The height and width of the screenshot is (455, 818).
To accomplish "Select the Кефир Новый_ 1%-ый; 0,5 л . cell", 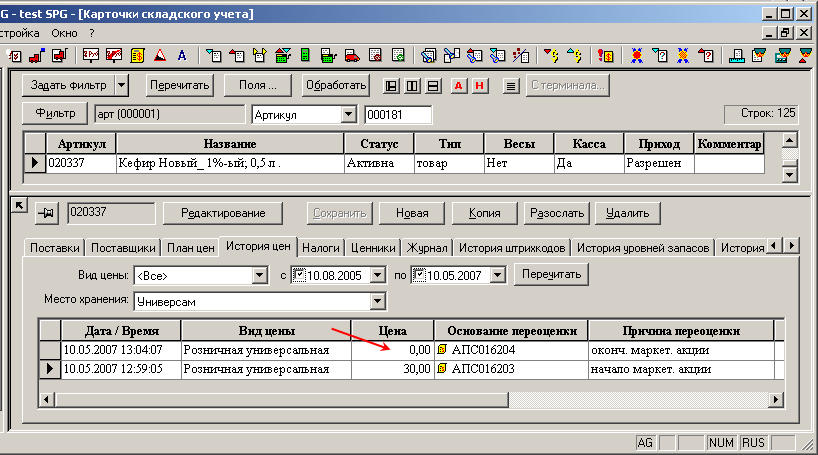I will [x=230, y=163].
